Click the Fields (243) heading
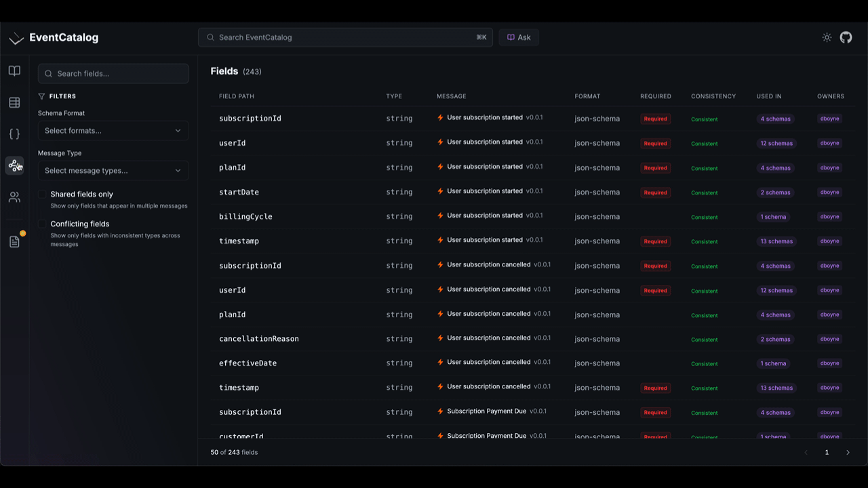This screenshot has height=488, width=868. [x=236, y=71]
